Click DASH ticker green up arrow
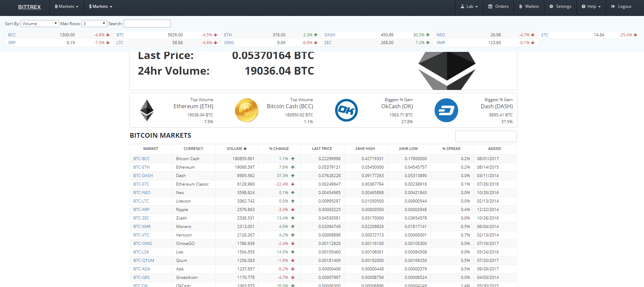Screen dimensions: 644x287 [x=428, y=35]
